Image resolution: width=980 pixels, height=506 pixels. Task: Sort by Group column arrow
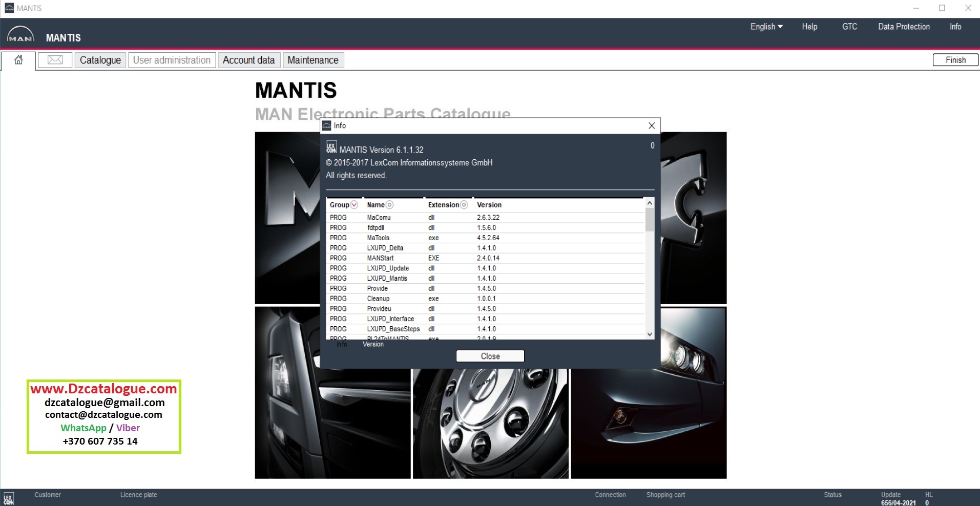[354, 205]
